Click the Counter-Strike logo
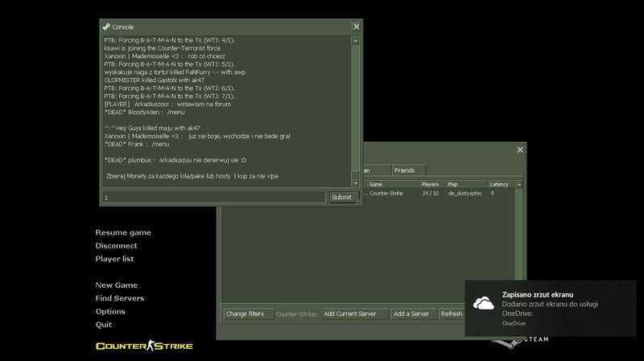 pyautogui.click(x=144, y=346)
